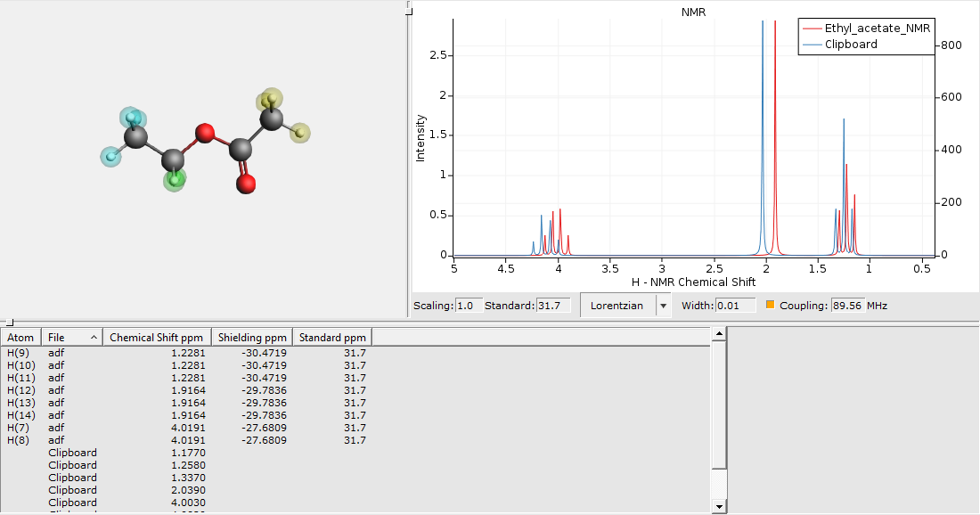Select Clipboard row with shift 2.0390
Screen dimensions: 980x515
(x=355, y=491)
